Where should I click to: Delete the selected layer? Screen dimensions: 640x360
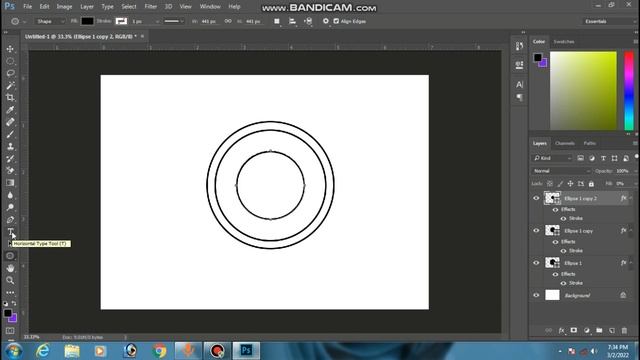click(x=624, y=330)
